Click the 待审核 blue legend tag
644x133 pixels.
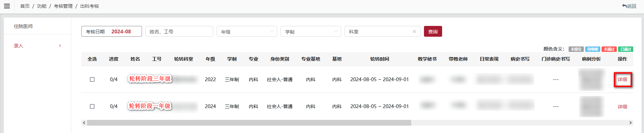pos(593,49)
